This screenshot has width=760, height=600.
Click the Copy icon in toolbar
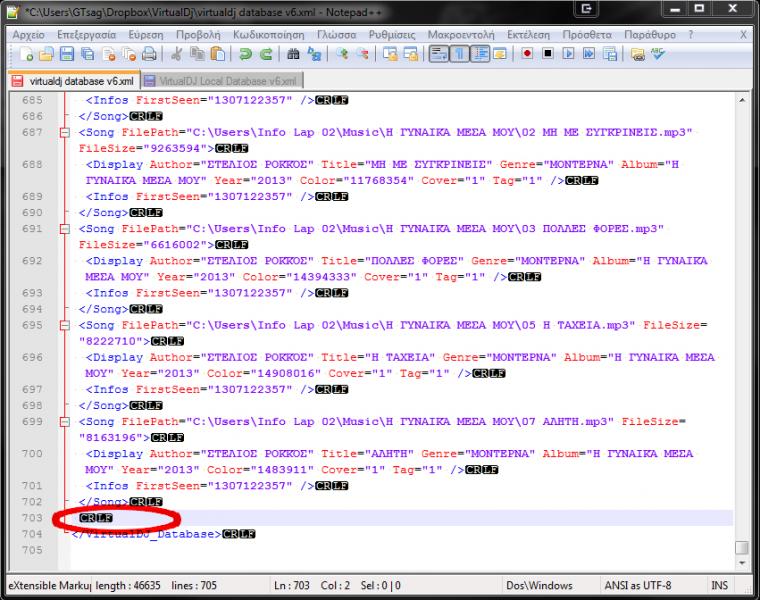coord(197,54)
